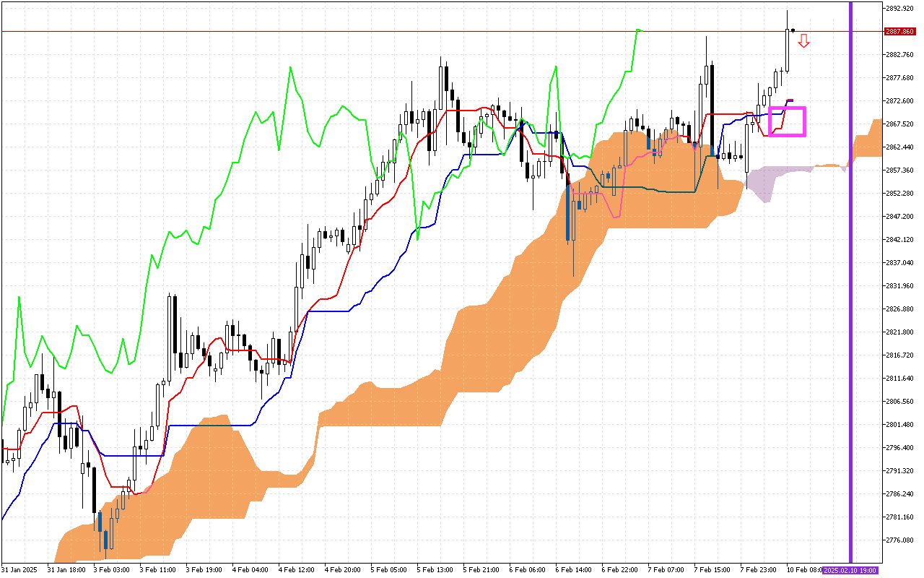Click the 4 Feb 12:00 time label
924x578 pixels.
[x=297, y=570]
